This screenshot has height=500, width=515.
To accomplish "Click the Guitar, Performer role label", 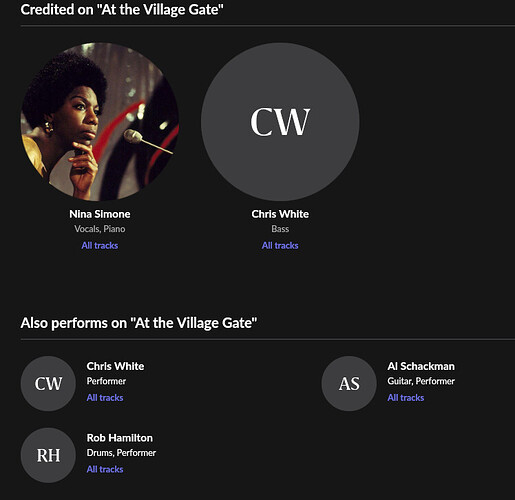I will point(421,381).
